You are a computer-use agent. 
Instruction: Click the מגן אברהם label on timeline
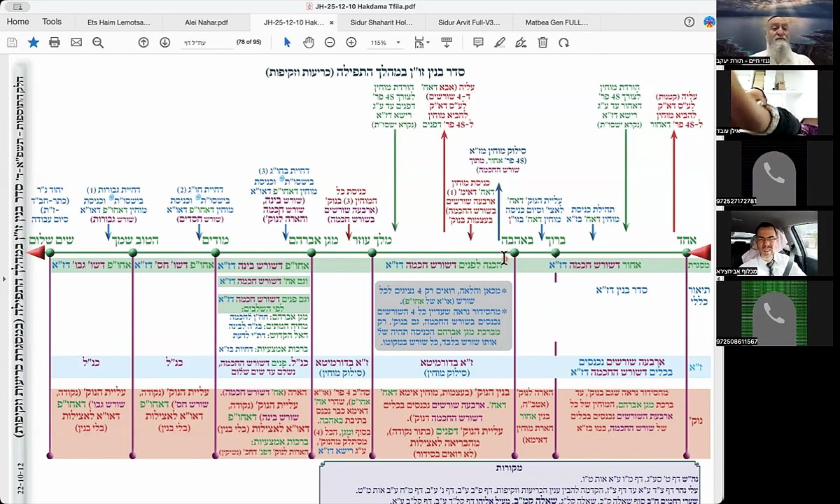click(x=314, y=240)
